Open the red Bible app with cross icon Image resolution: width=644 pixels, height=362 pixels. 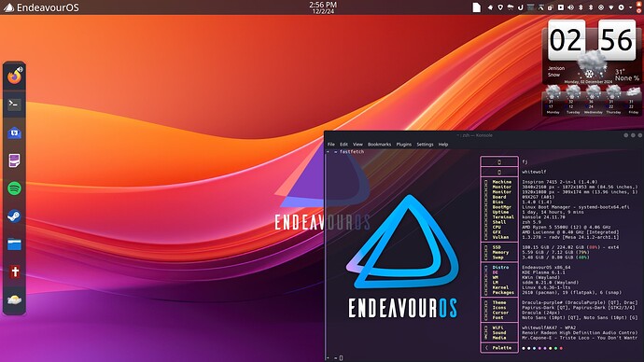(x=14, y=271)
